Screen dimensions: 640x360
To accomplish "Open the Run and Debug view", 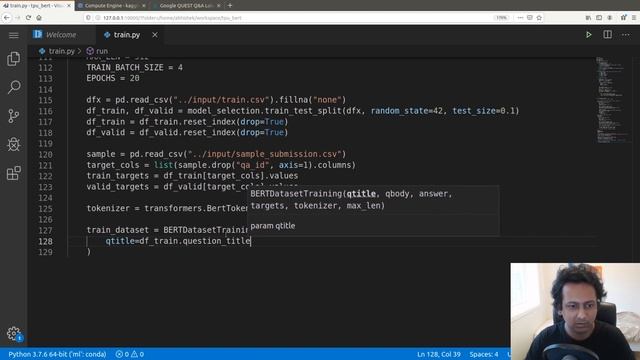I will [13, 144].
